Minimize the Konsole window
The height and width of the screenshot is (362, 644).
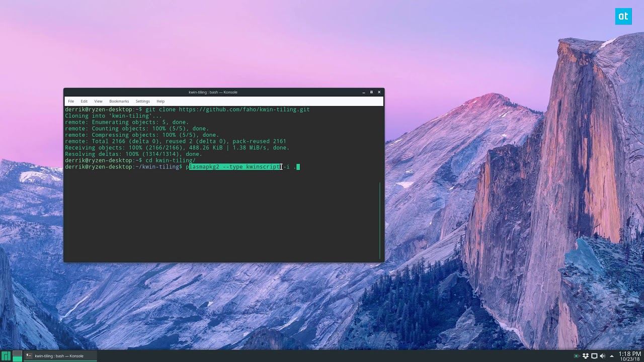pos(363,92)
